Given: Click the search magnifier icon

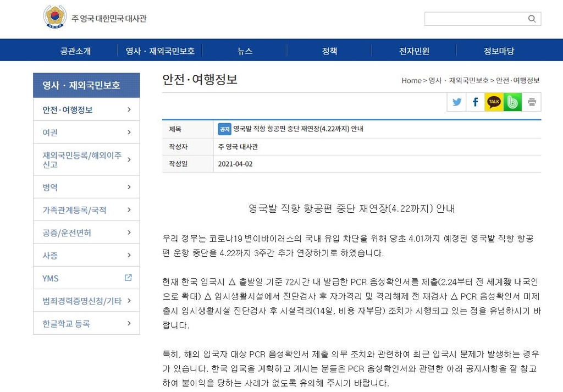Looking at the screenshot, I should click(x=532, y=19).
